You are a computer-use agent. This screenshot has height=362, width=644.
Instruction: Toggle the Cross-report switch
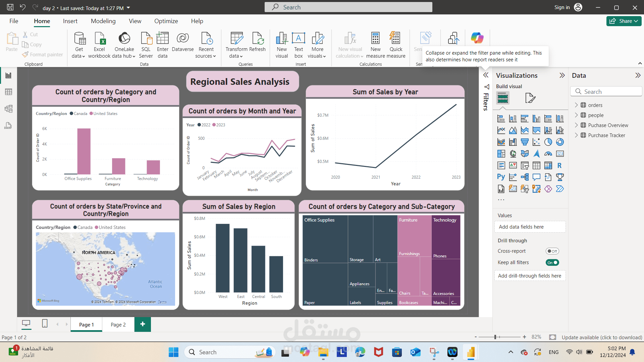coord(552,251)
